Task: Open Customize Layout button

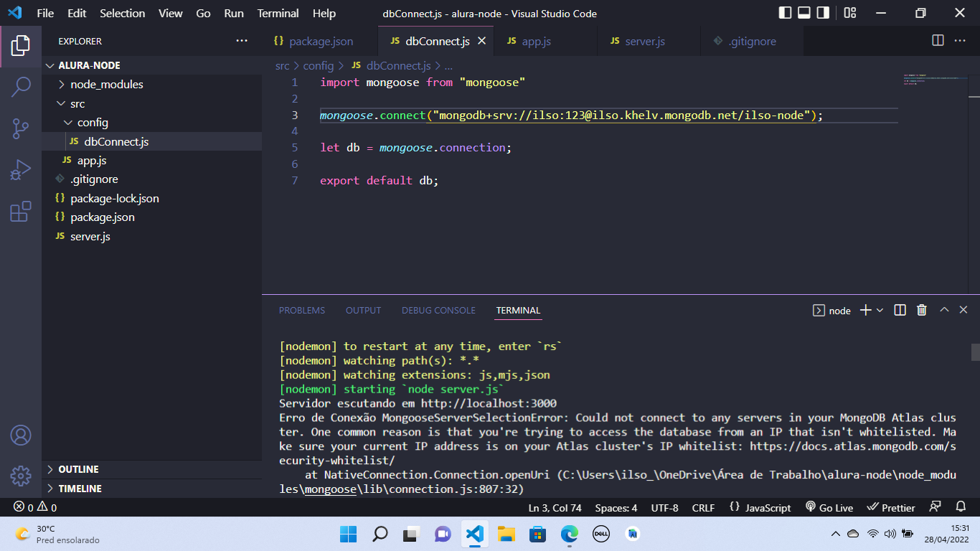Action: [x=850, y=13]
